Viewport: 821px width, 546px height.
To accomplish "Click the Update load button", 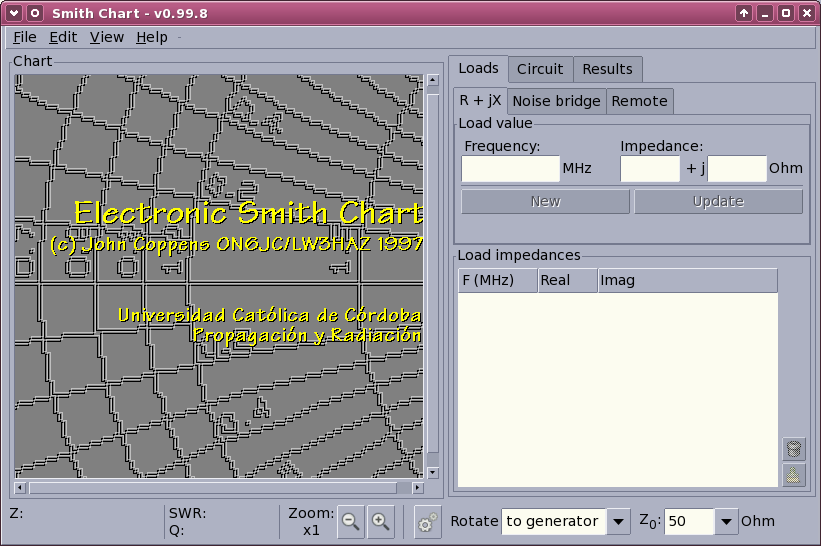I will click(x=718, y=202).
